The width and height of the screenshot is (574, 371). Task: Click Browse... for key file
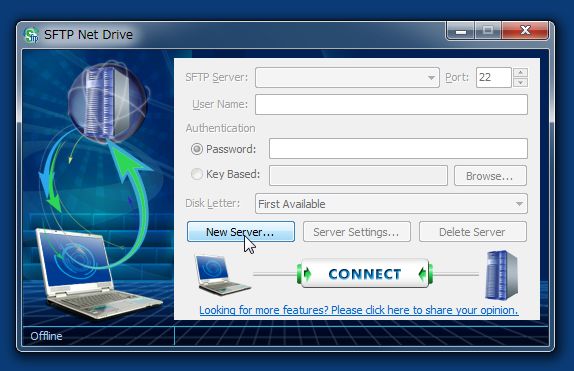pos(490,176)
